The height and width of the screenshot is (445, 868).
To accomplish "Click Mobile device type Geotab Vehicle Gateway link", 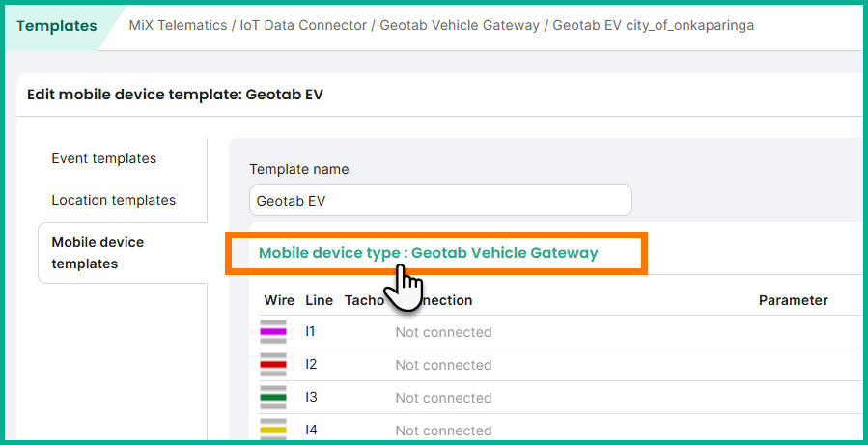I will pos(428,253).
